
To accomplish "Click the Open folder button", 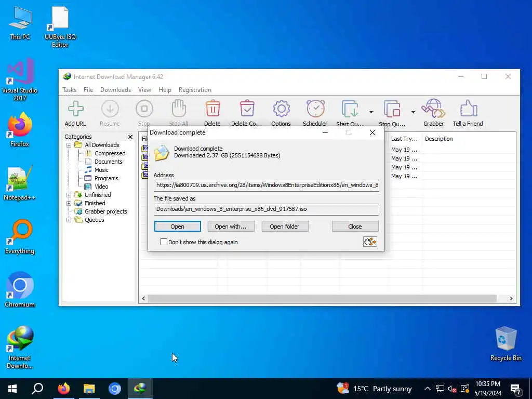I will (x=285, y=227).
